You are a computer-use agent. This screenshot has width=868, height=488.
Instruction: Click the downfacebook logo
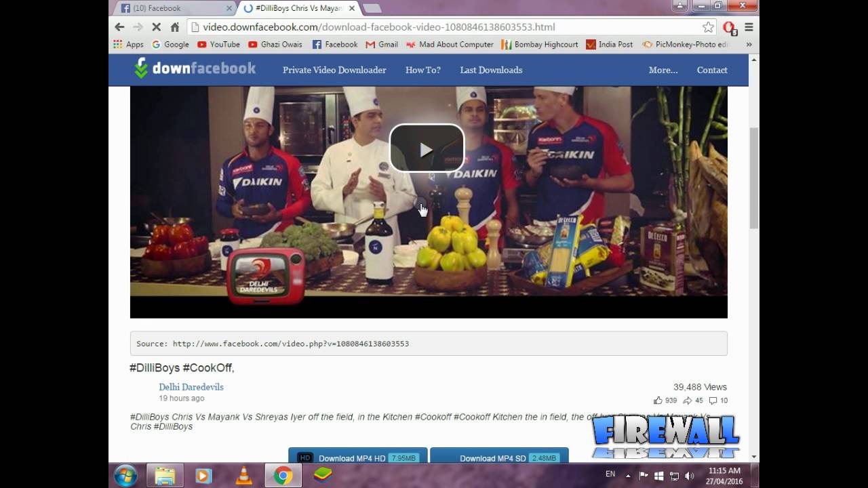(195, 68)
